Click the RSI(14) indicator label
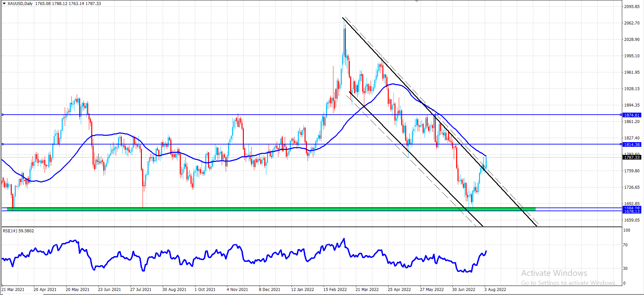 point(10,231)
